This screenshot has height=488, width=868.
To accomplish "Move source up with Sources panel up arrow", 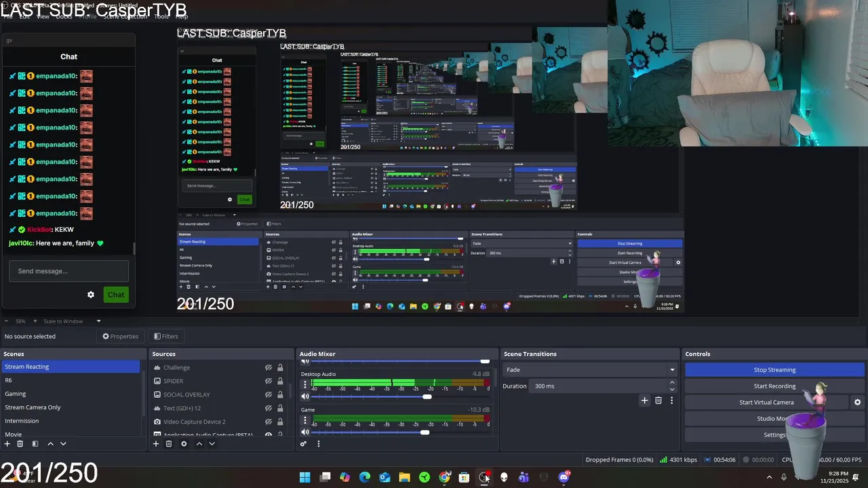I will pos(199,444).
